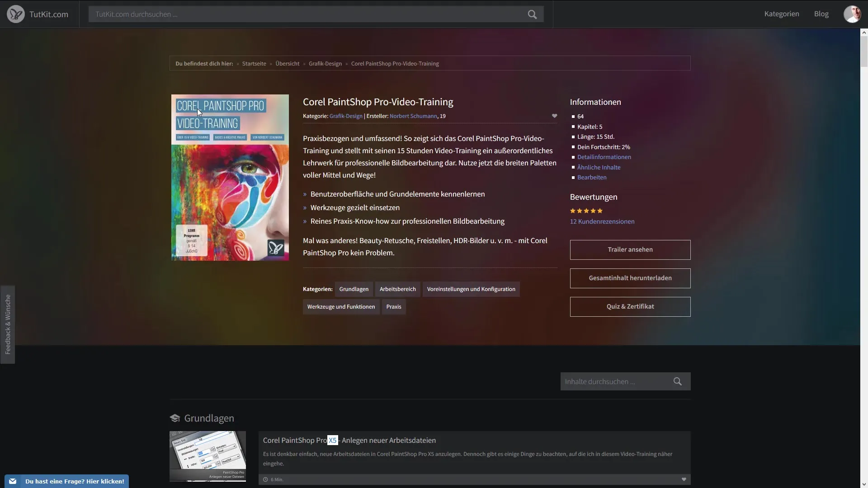
Task: Open creator Norbert Schumann's profile
Action: click(413, 116)
